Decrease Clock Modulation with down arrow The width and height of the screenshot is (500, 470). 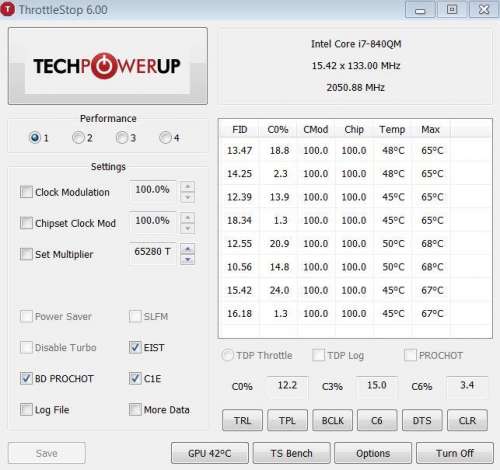(x=188, y=197)
